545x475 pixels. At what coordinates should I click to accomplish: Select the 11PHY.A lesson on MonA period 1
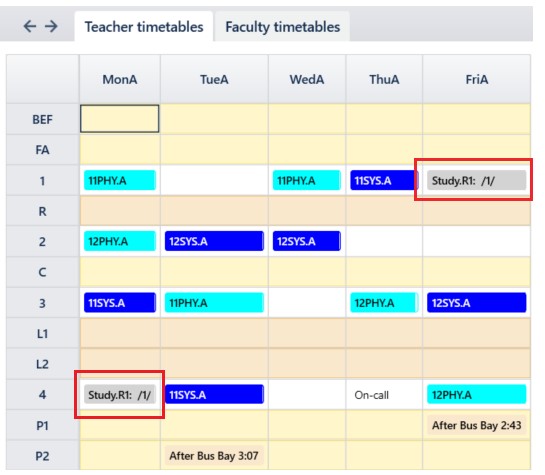pyautogui.click(x=120, y=180)
